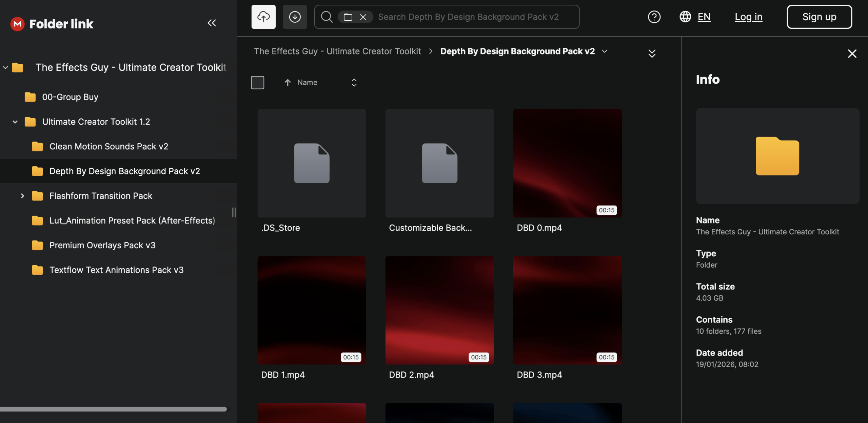
Task: Collapse the Ultimate Creator Toolkit 1.2 folder
Action: point(15,122)
